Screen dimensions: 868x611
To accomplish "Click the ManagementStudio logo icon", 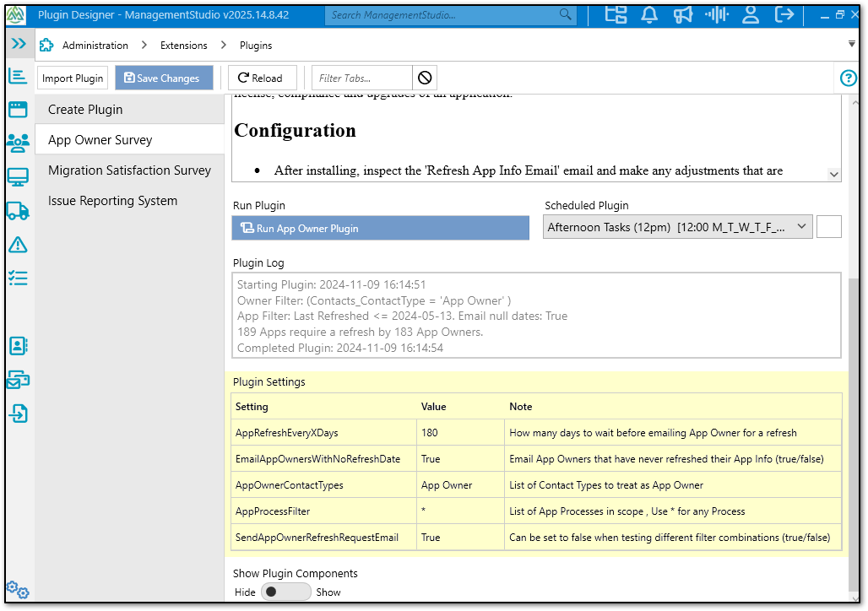I will (15, 15).
